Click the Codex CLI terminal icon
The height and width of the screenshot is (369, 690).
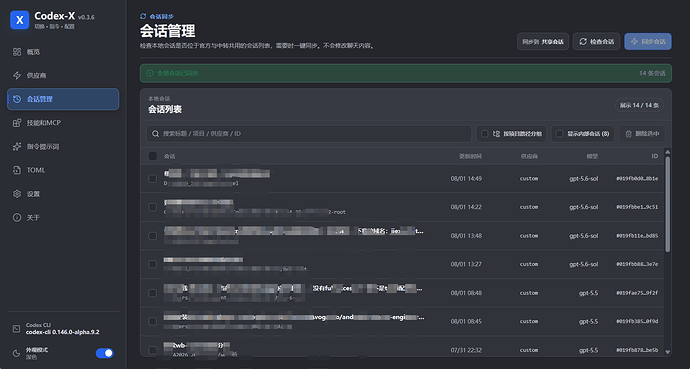(x=16, y=329)
